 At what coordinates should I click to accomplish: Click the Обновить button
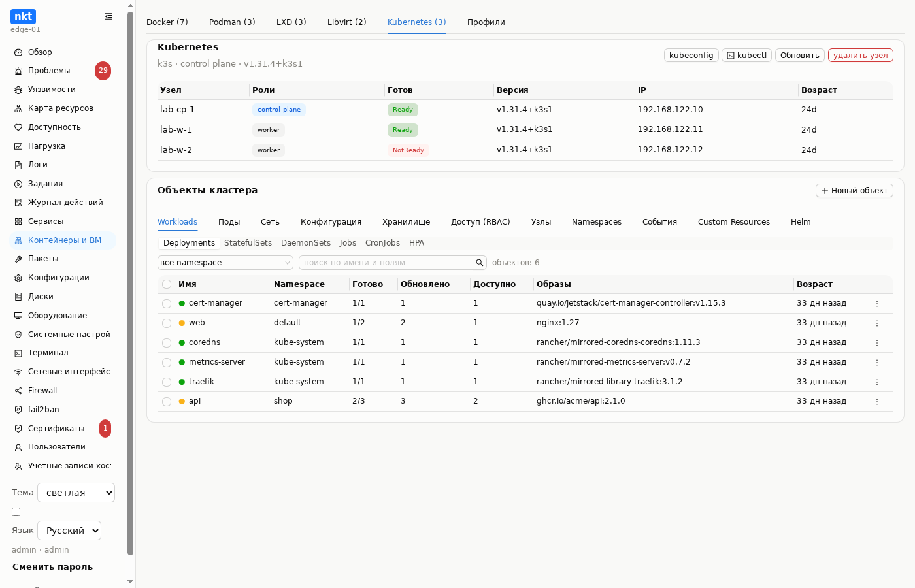click(x=800, y=56)
